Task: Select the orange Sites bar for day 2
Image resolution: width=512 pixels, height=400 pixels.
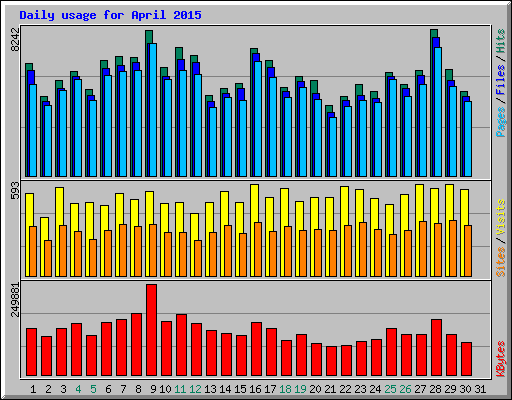Action: (48, 258)
